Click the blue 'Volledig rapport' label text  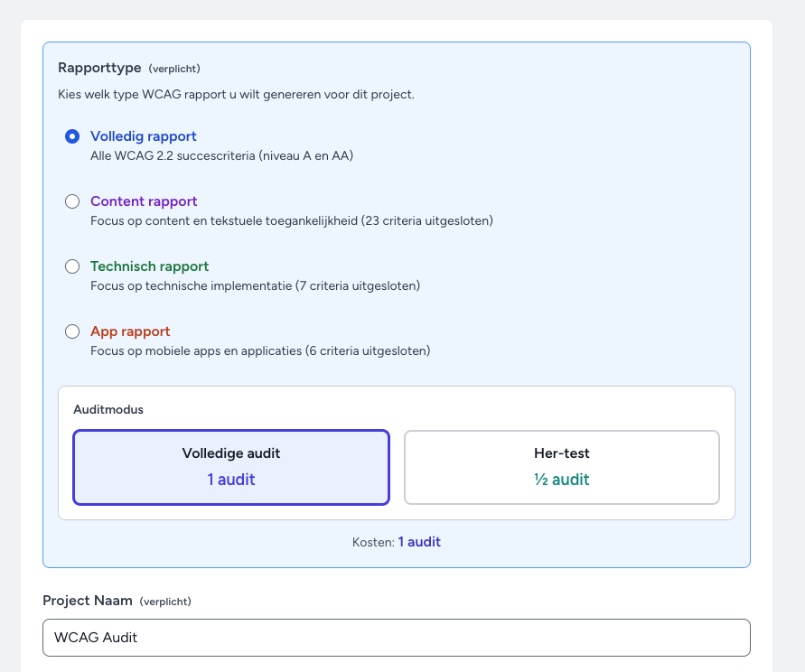point(143,136)
